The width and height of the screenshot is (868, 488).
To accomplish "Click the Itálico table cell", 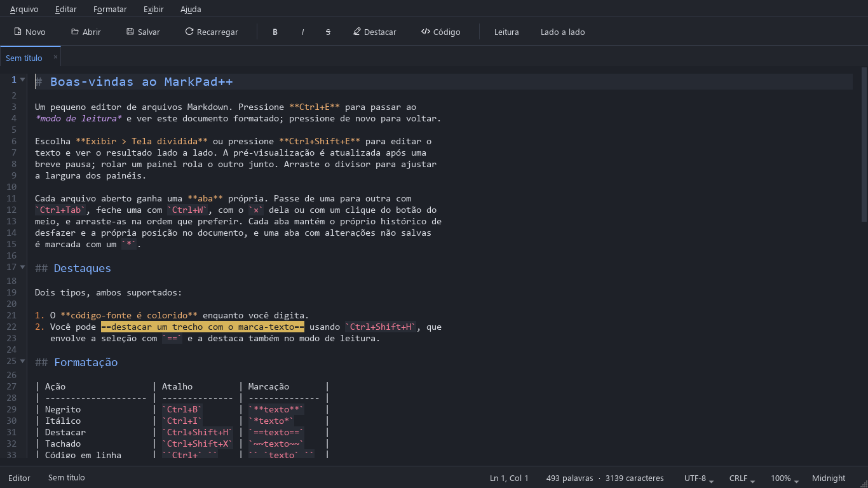I will [x=63, y=421].
